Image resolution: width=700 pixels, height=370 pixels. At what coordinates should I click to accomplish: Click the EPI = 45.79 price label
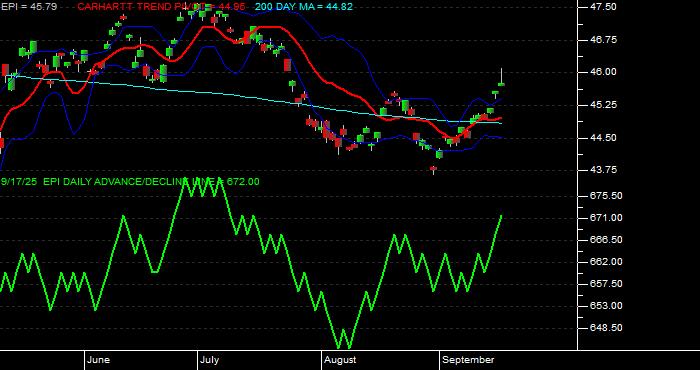29,7
